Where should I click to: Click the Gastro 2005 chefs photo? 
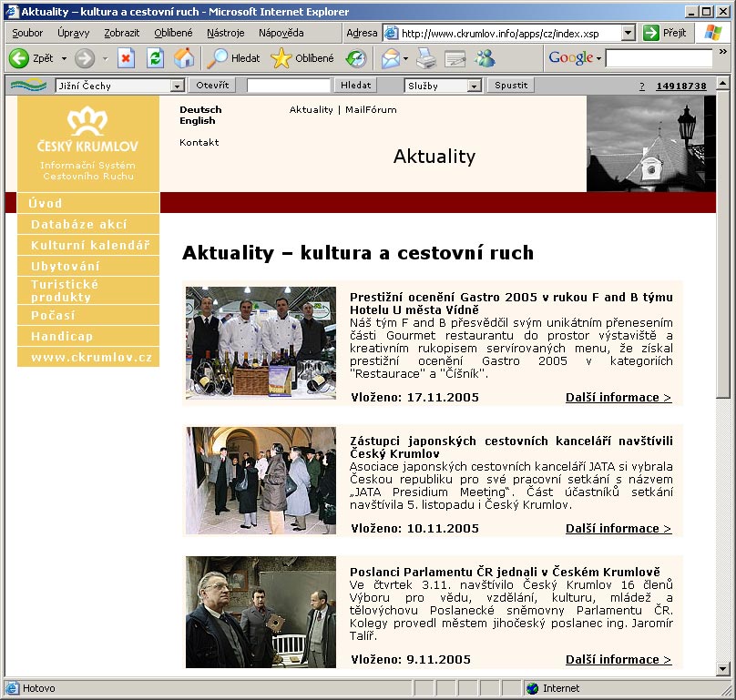point(261,343)
